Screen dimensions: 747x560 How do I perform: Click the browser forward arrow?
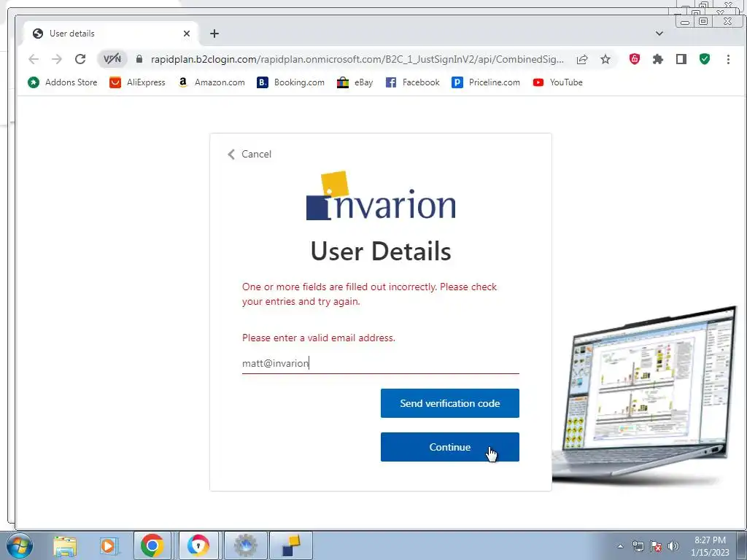click(x=57, y=59)
